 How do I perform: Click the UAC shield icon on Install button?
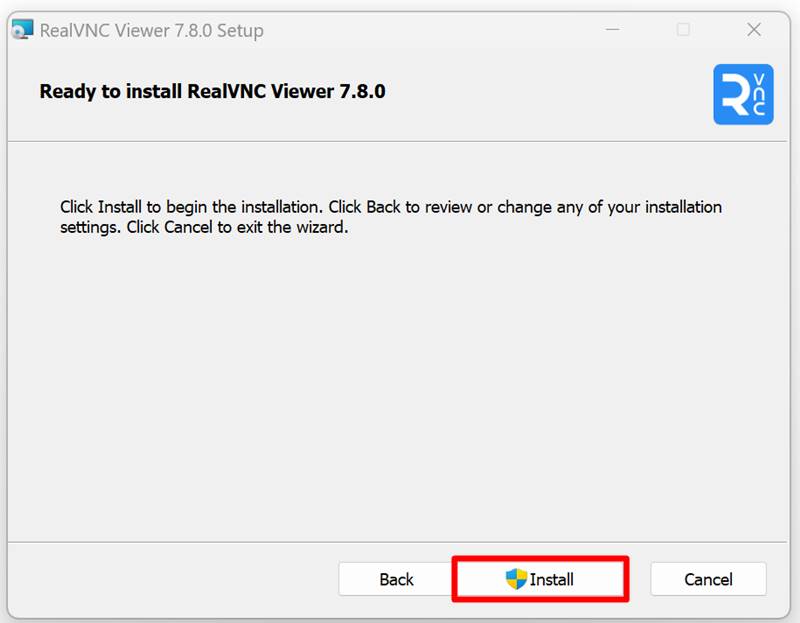pos(516,579)
